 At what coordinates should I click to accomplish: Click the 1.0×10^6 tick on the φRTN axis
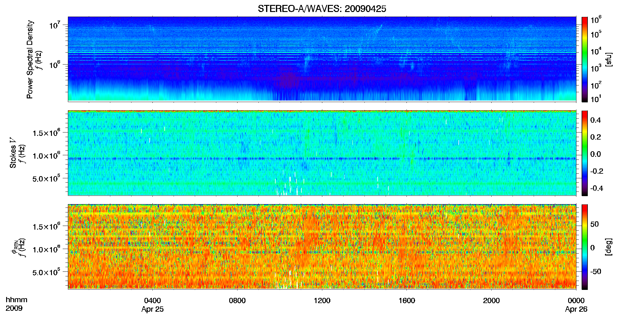click(46, 249)
